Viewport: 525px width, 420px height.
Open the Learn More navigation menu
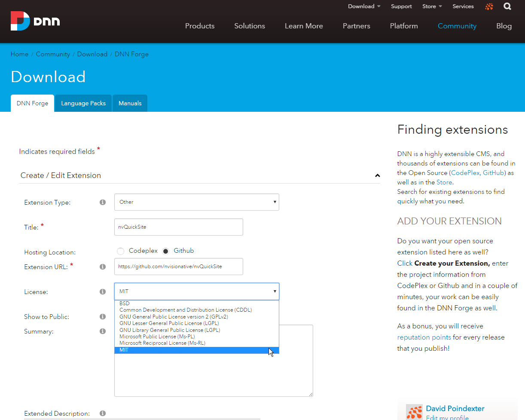point(304,26)
